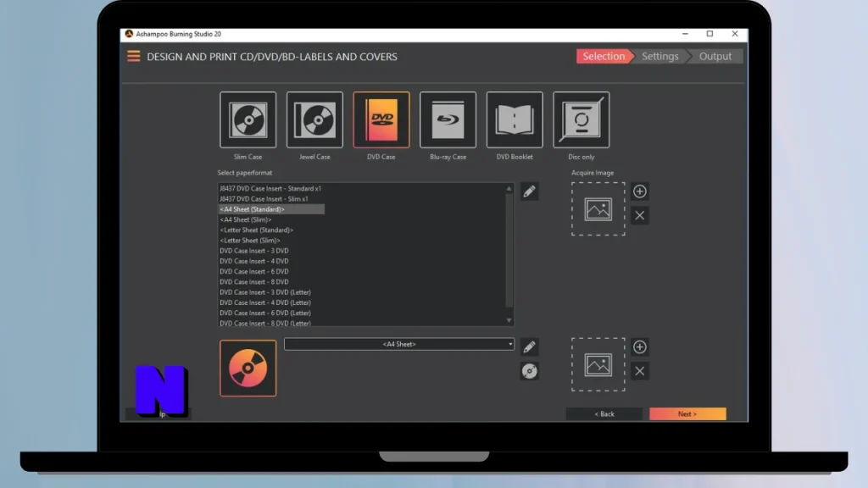Select 'DVD Case Insert - 8 DVD (Letter)'
This screenshot has width=868, height=488.
pos(265,323)
